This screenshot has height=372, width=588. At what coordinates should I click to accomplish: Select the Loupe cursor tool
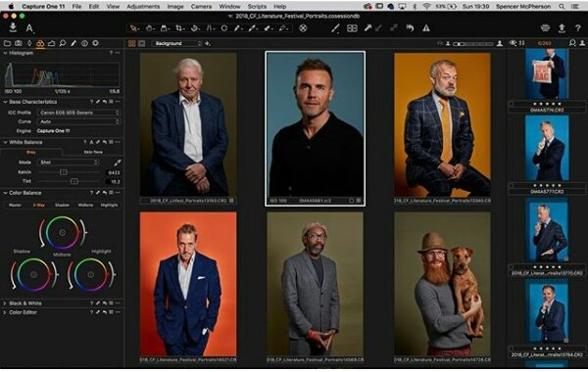pyautogui.click(x=165, y=28)
